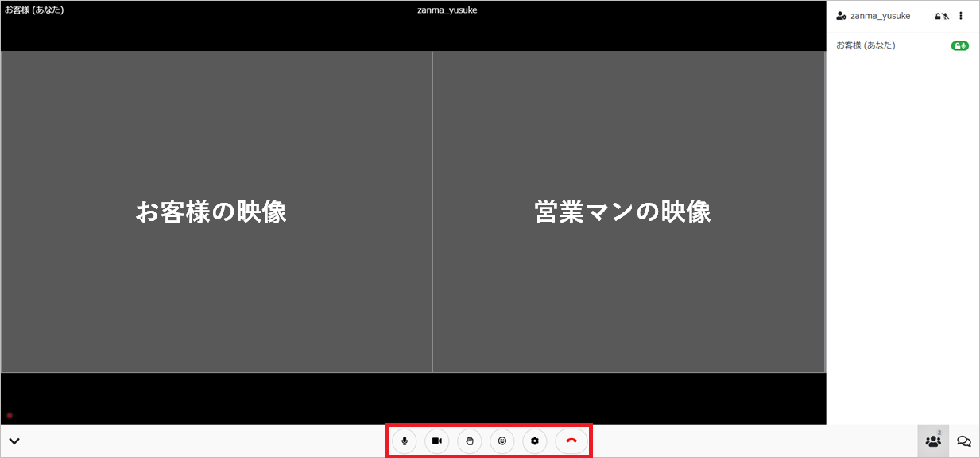Open more options for zanma_yusuke

tap(961, 16)
